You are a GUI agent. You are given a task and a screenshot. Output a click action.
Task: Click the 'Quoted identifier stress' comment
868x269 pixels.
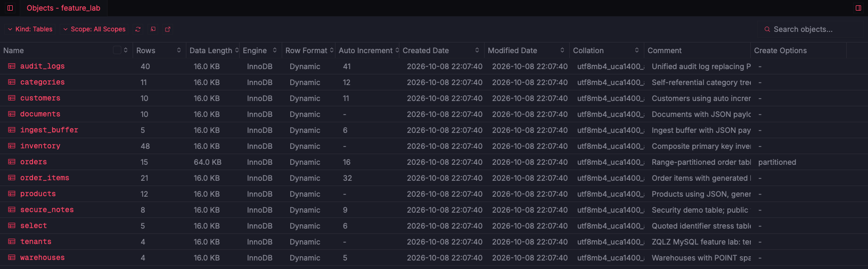701,226
